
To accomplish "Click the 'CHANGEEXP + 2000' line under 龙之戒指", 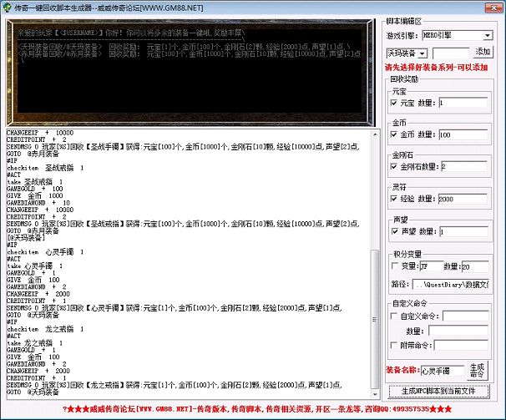I will tap(38, 371).
